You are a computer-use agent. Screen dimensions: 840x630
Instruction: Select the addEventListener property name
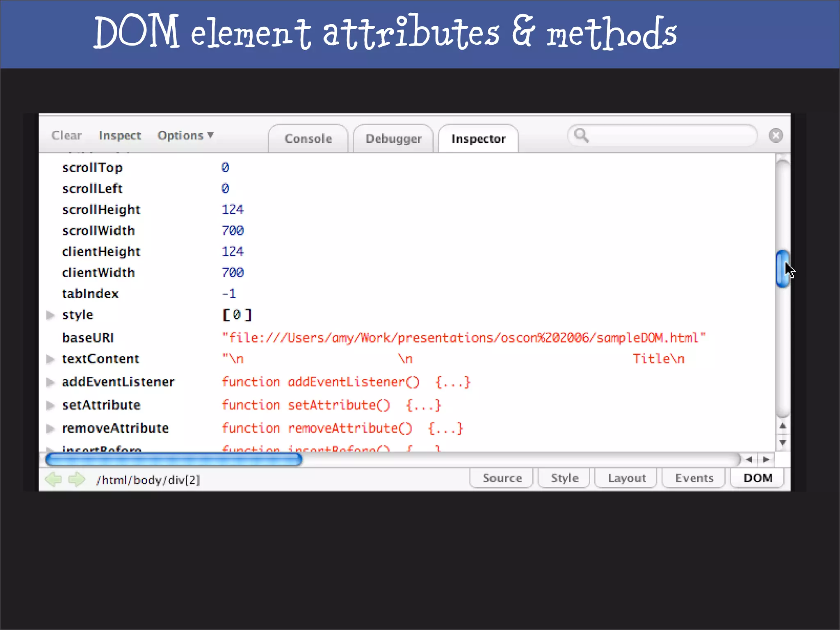[118, 382]
